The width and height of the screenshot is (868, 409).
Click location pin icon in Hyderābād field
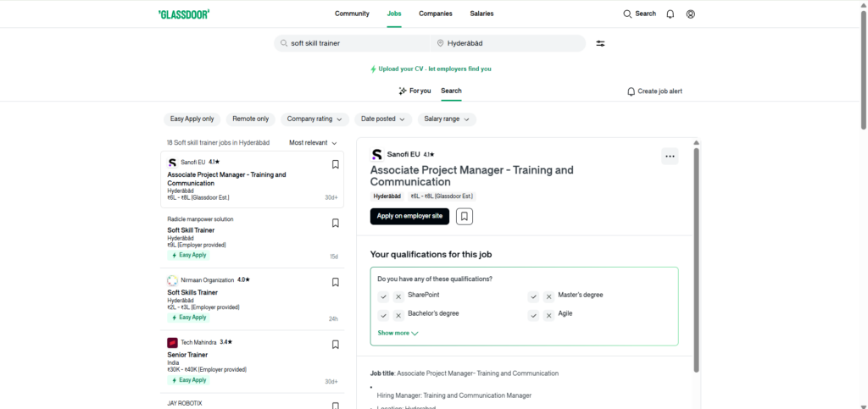pos(441,43)
